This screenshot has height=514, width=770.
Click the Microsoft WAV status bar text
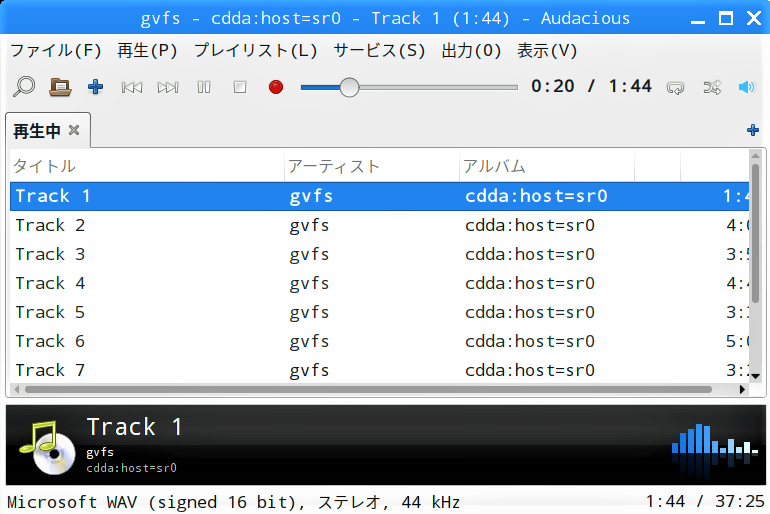pyautogui.click(x=234, y=502)
